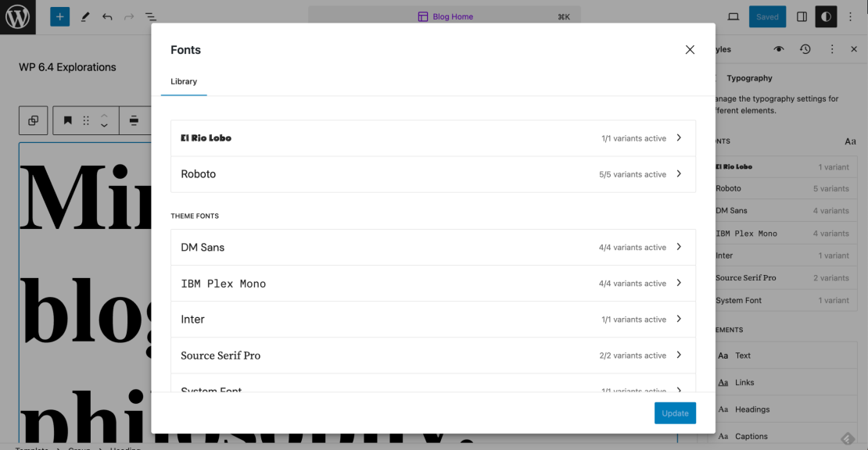
Task: Open the Style Book eye toggle
Action: [x=778, y=48]
